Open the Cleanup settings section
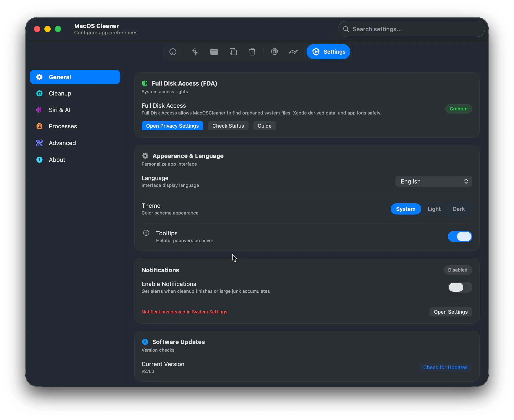514x420 pixels. point(75,93)
